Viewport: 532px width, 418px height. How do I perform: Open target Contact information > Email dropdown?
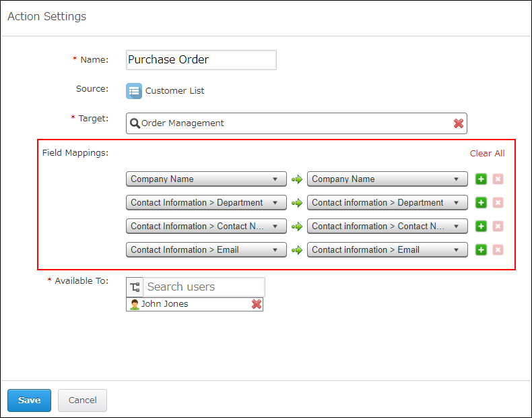[387, 250]
